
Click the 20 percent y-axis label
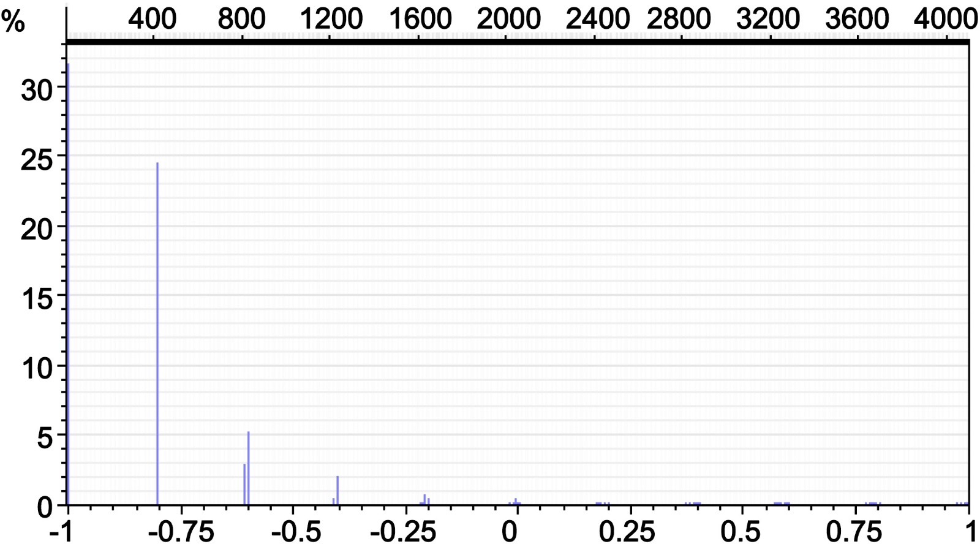point(37,230)
